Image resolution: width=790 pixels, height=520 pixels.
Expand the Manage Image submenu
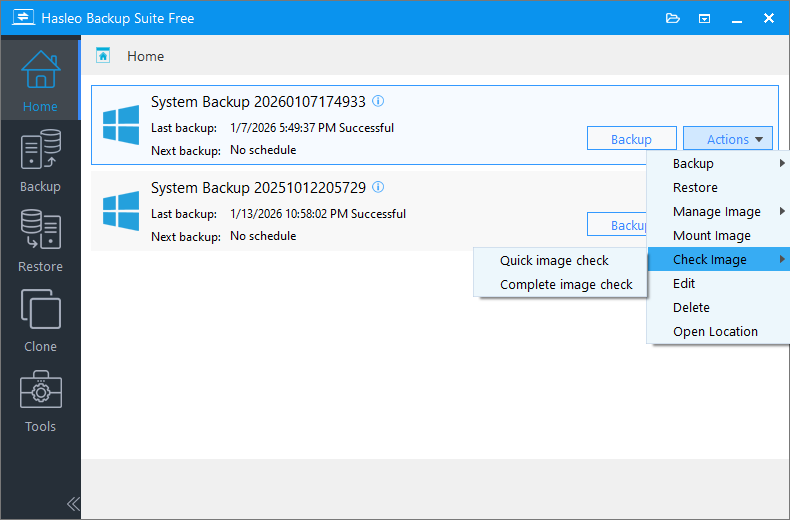[x=718, y=212]
